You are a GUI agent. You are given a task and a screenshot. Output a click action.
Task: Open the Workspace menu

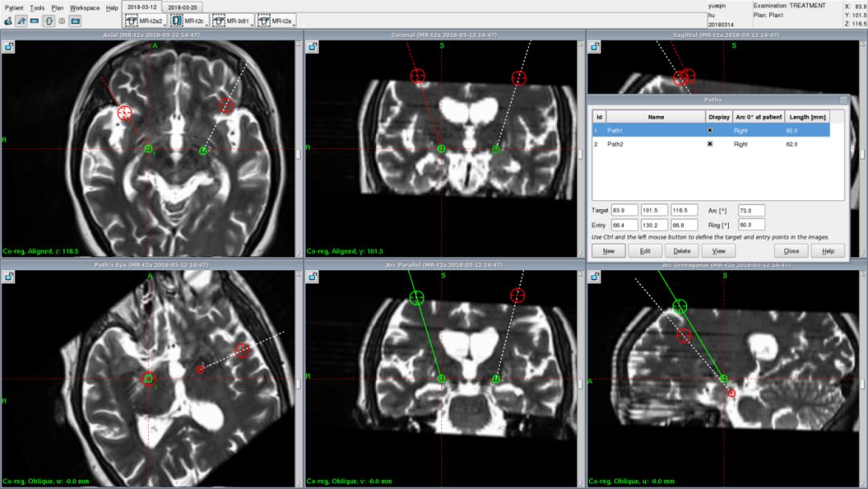point(84,8)
